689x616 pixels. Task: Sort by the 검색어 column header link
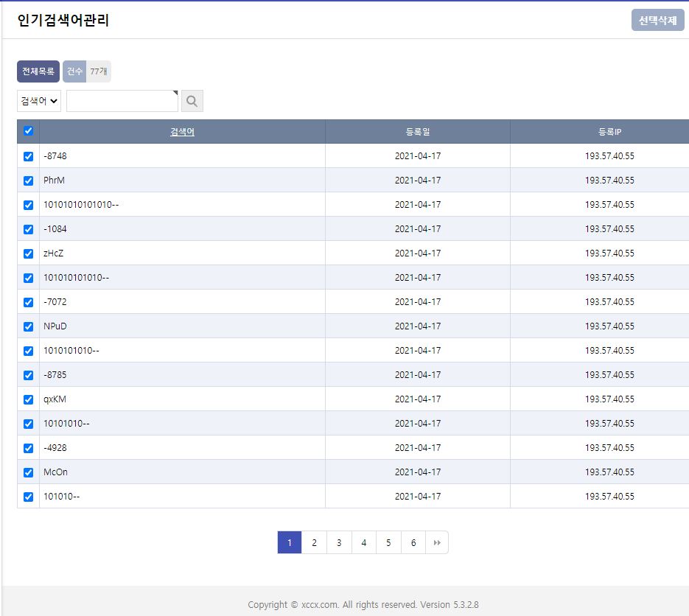point(182,132)
